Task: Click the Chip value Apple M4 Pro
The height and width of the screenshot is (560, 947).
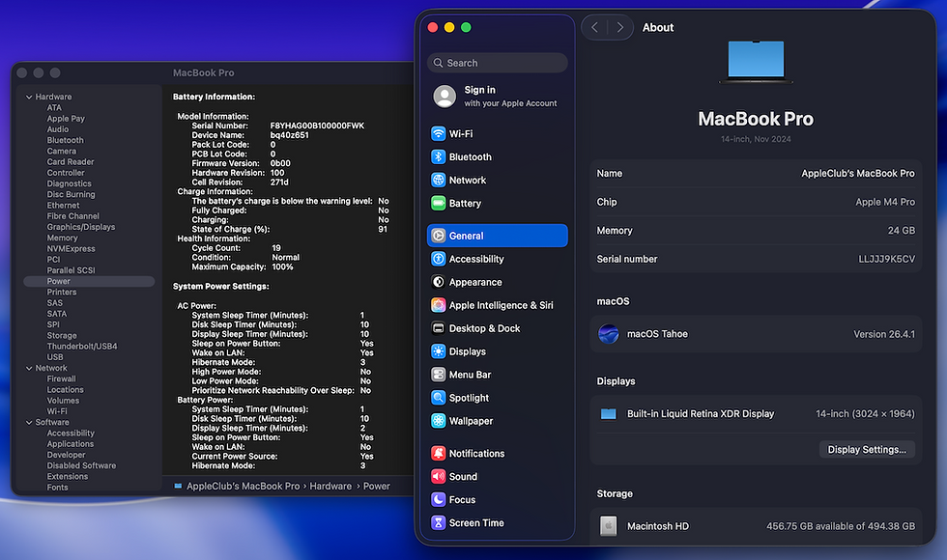Action: click(885, 202)
